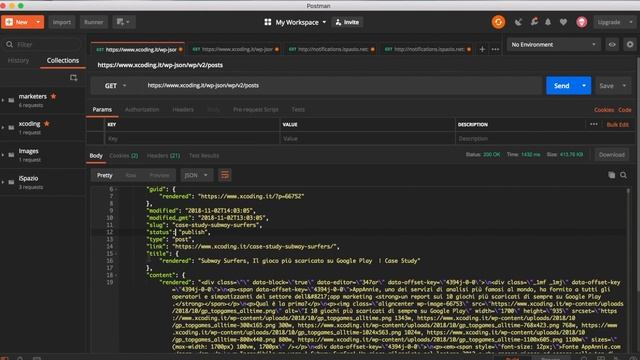Switch response view to Raw
The height and width of the screenshot is (360, 640).
coord(131,175)
